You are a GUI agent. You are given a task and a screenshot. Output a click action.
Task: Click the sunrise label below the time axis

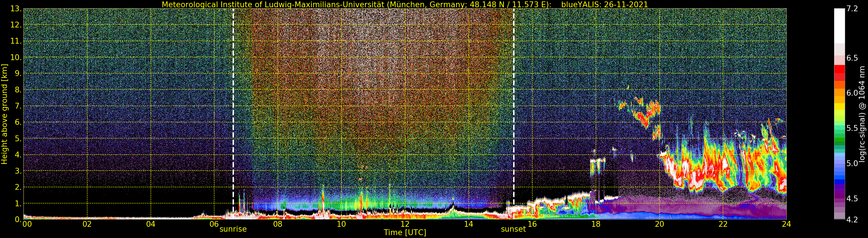click(233, 229)
